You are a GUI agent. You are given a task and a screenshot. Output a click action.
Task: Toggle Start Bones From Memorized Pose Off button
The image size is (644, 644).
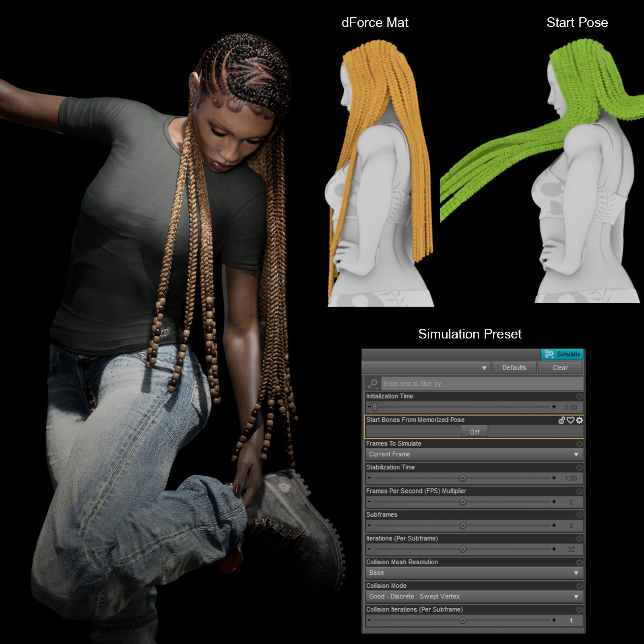coord(475,432)
